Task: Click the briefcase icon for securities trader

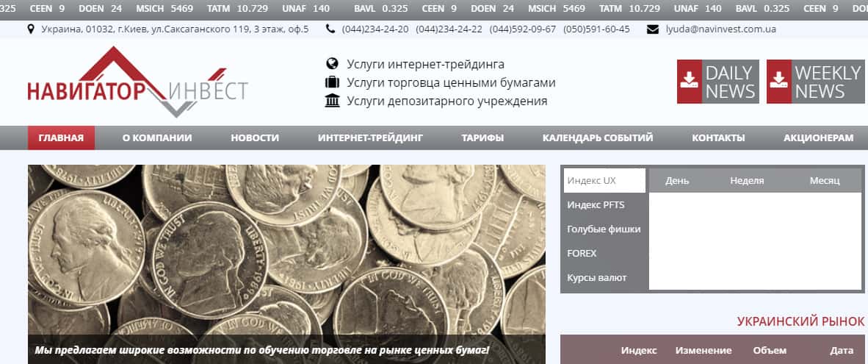Action: point(332,82)
